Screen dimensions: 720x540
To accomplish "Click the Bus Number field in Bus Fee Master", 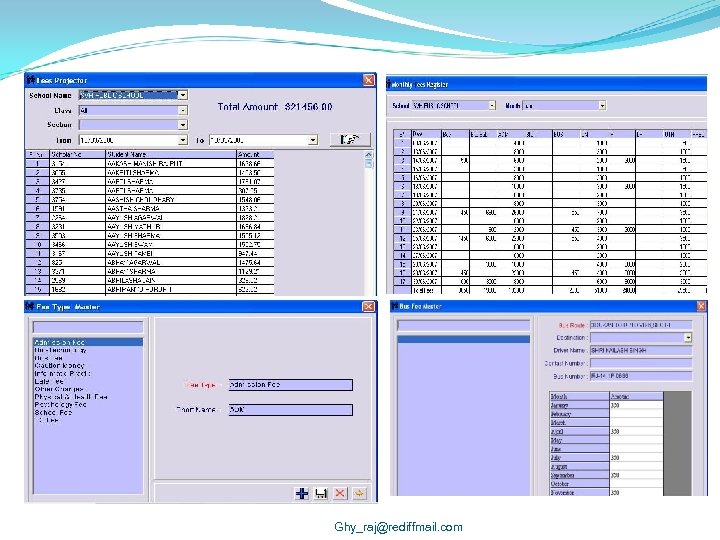I will click(x=641, y=376).
